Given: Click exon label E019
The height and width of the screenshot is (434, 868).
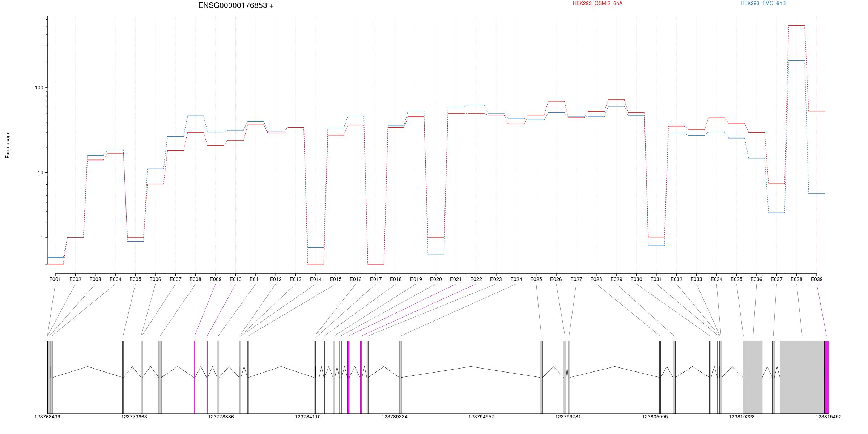Looking at the screenshot, I should [x=416, y=279].
